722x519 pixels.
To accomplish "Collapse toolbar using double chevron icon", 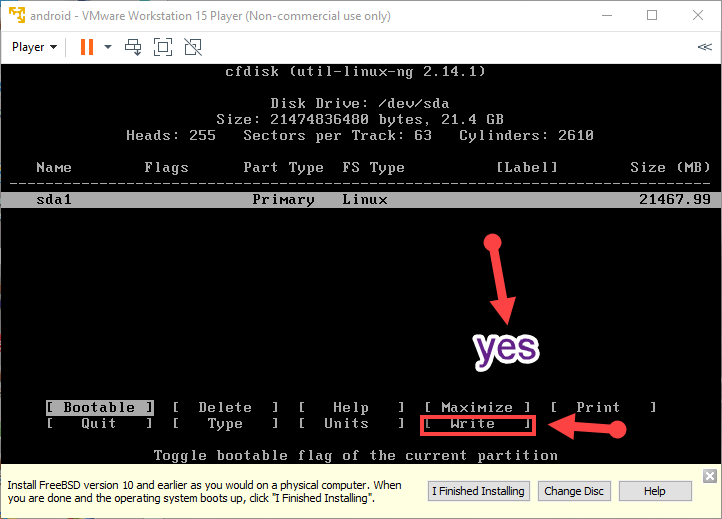I will tap(704, 47).
